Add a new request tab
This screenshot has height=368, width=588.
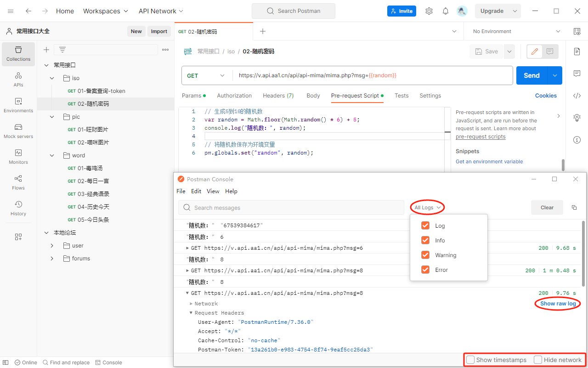tap(263, 31)
